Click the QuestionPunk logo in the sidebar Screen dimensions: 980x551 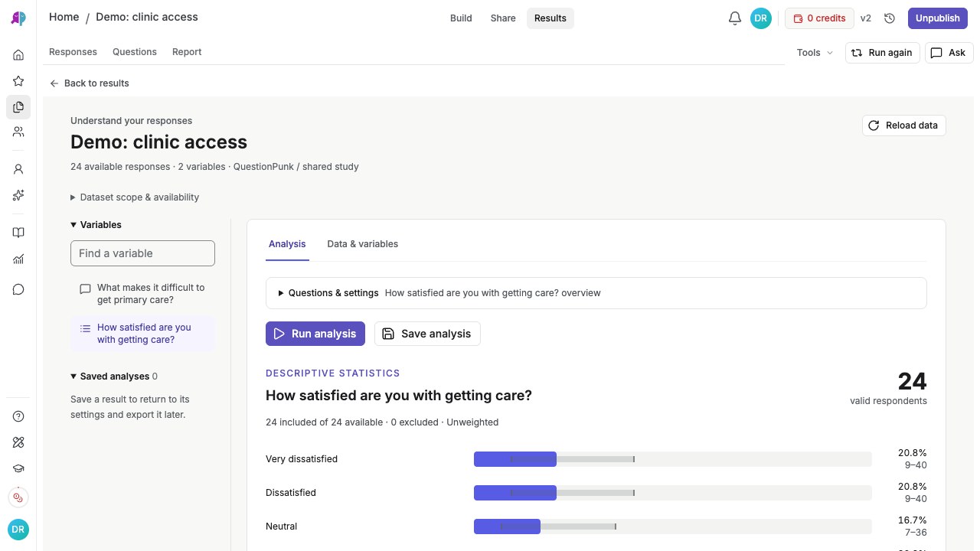[x=18, y=18]
